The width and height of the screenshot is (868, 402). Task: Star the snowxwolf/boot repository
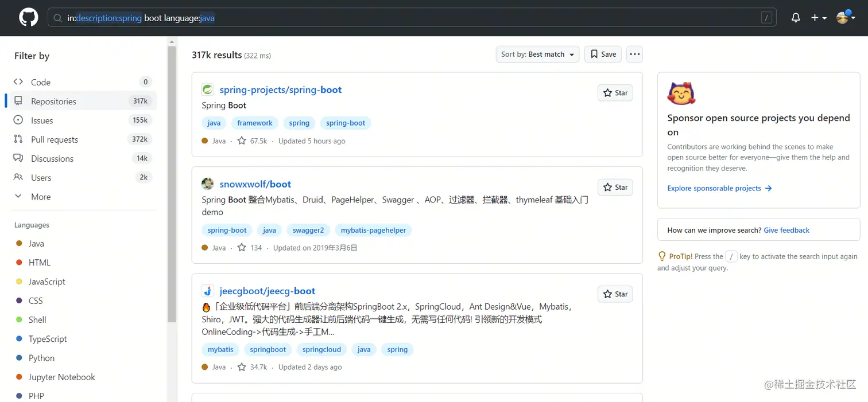(615, 188)
